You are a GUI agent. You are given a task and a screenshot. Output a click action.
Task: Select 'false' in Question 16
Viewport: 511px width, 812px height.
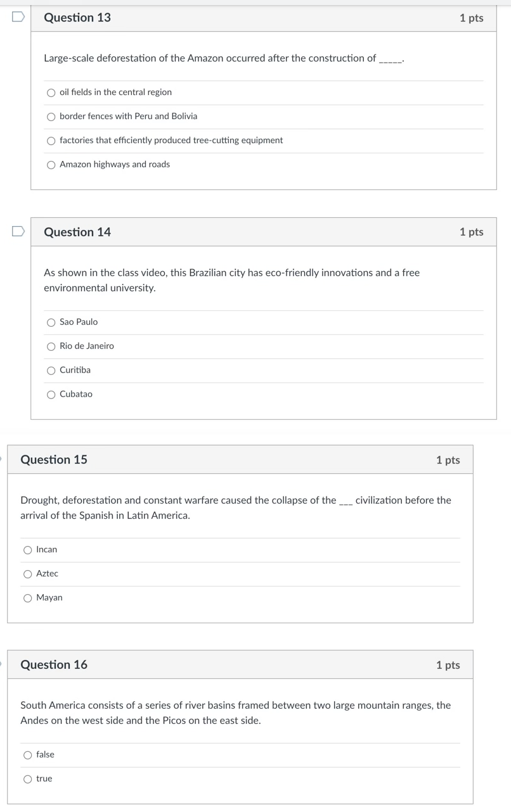coord(28,754)
